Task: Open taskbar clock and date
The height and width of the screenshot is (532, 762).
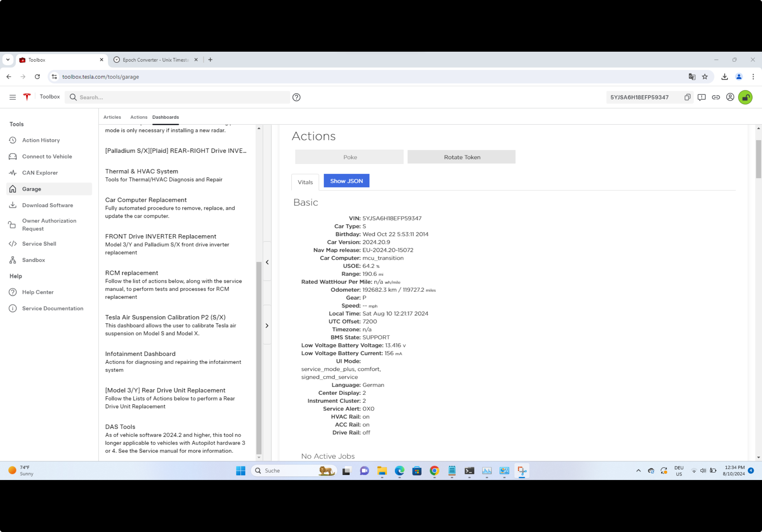Action: (734, 471)
